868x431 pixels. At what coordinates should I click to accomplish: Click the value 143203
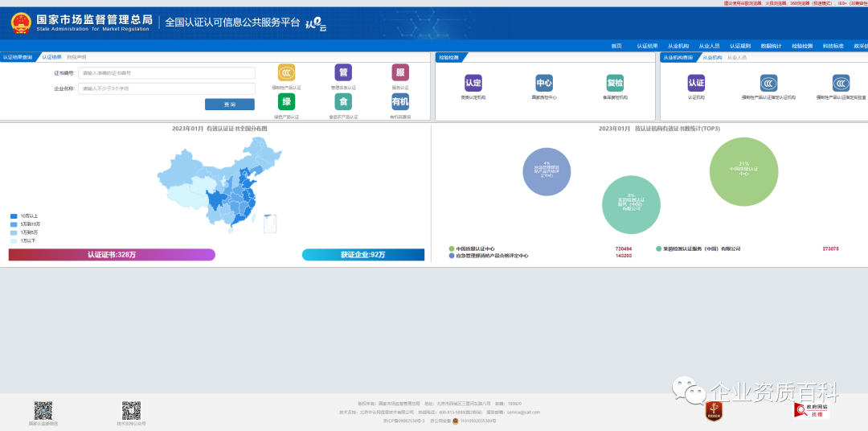pos(624,256)
